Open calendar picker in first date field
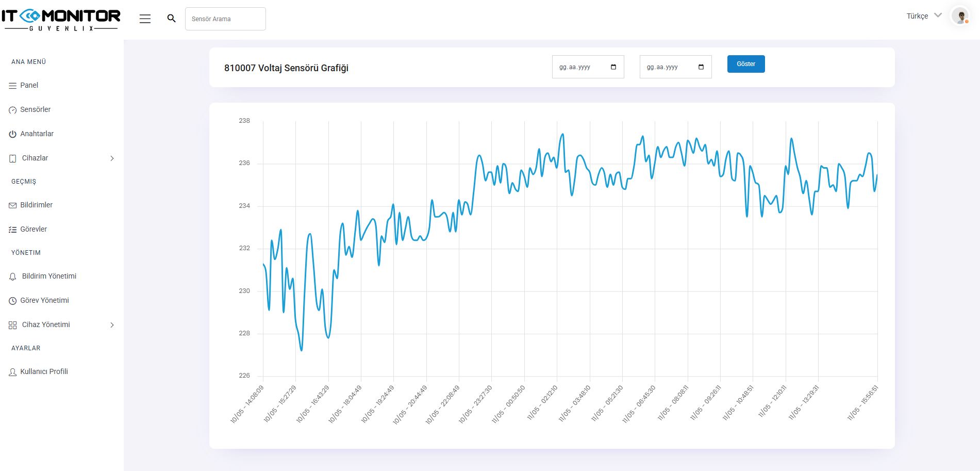This screenshot has width=980, height=471. point(613,67)
